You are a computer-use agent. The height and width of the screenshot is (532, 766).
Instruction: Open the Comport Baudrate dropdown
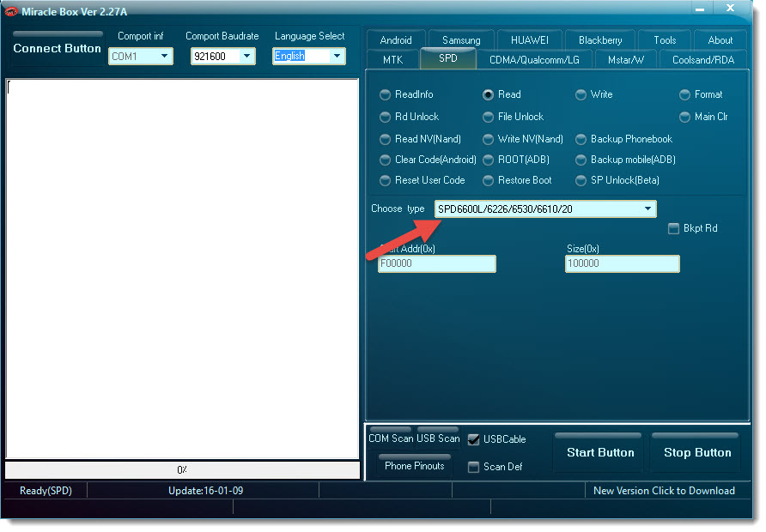pyautogui.click(x=222, y=57)
